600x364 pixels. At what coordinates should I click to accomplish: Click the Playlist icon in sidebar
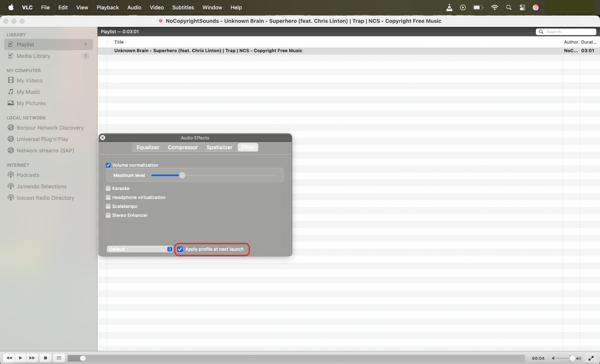tap(11, 44)
